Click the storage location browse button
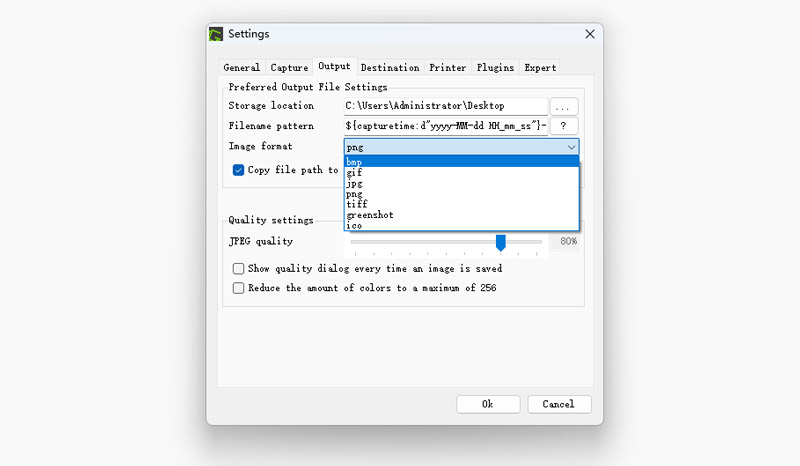 pyautogui.click(x=564, y=106)
